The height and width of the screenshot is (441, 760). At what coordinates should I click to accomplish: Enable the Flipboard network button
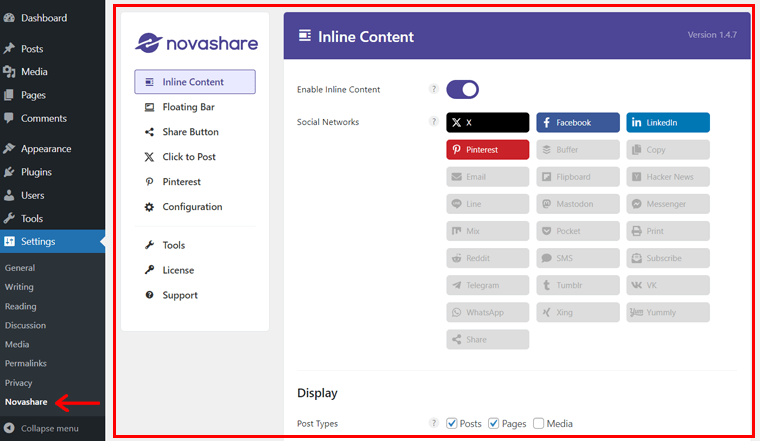tap(578, 177)
